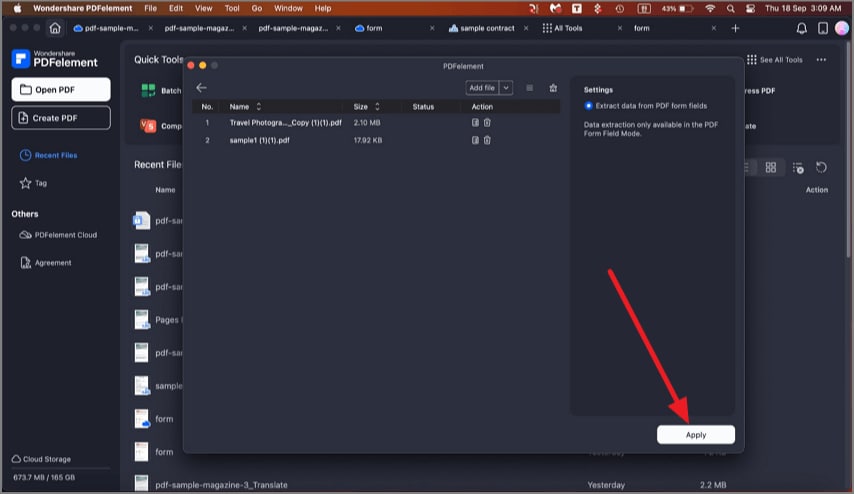Click the list view icon beside Add file

click(x=529, y=88)
